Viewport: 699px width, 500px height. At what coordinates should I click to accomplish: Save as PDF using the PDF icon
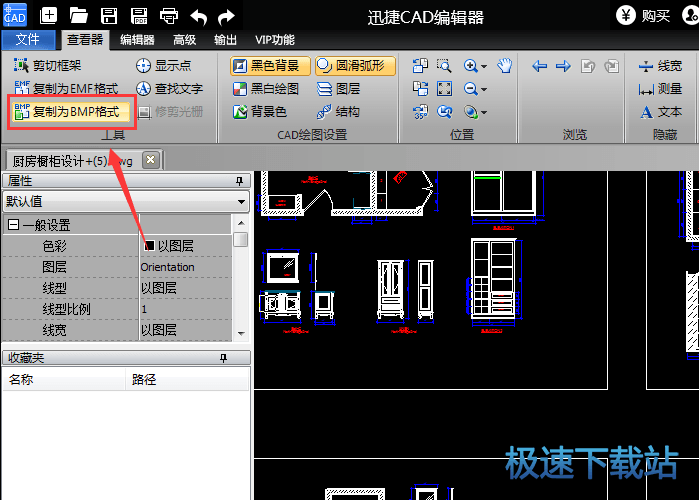coord(139,16)
